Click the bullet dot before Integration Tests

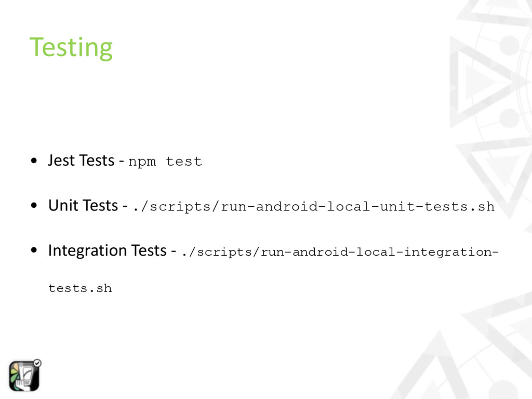click(33, 251)
